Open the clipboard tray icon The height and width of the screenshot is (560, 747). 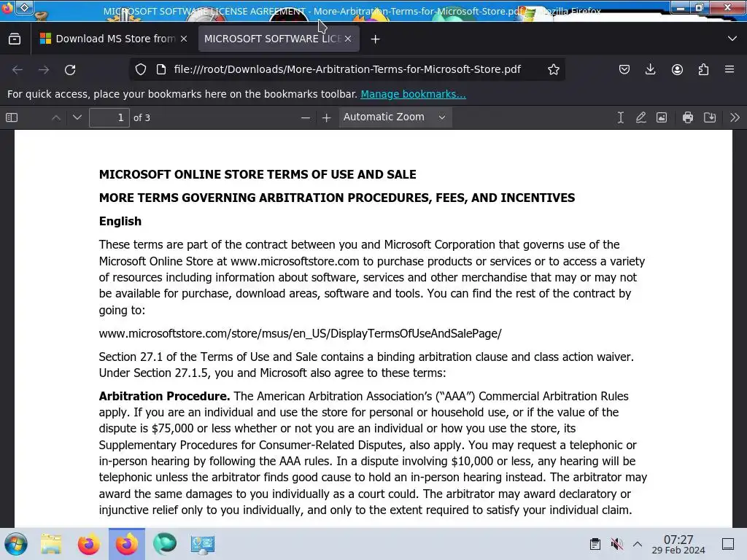tap(595, 544)
